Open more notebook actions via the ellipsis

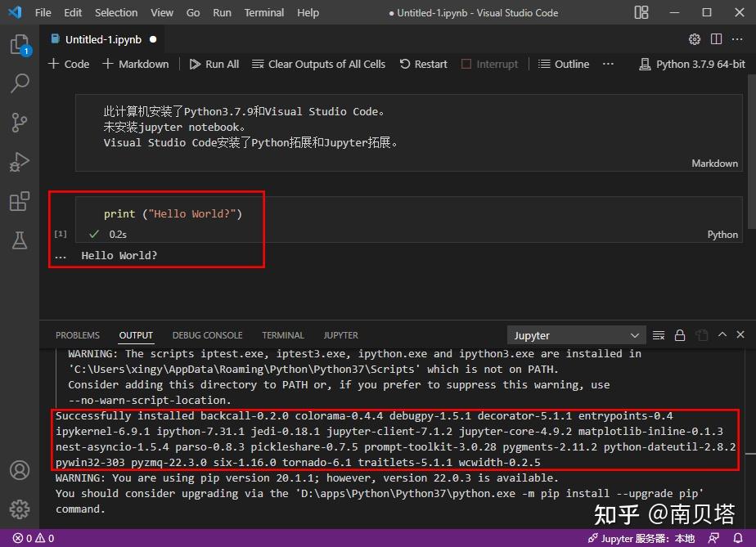point(607,64)
